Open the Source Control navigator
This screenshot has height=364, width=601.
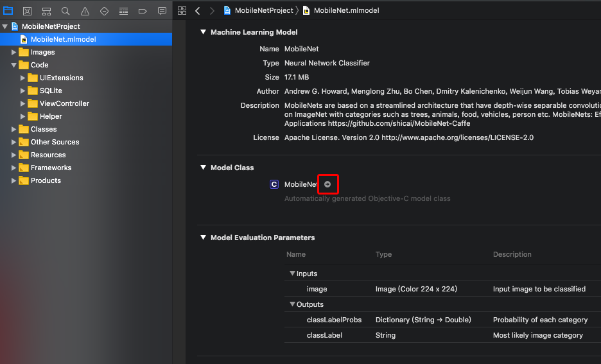coord(27,11)
